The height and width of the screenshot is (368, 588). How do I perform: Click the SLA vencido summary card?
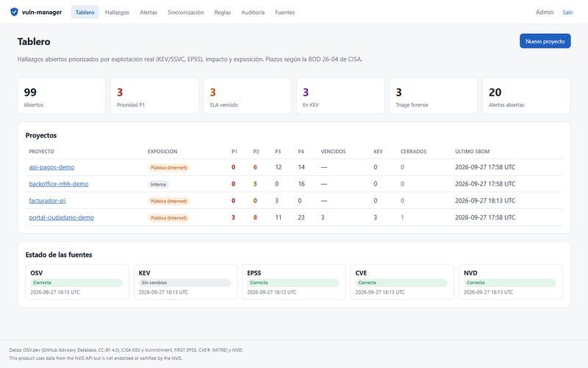coord(248,96)
